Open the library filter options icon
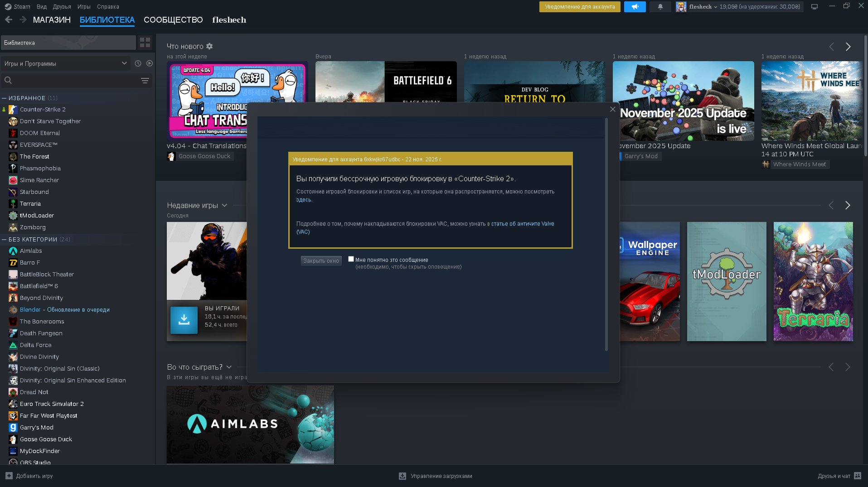The image size is (868, 487). [x=145, y=81]
